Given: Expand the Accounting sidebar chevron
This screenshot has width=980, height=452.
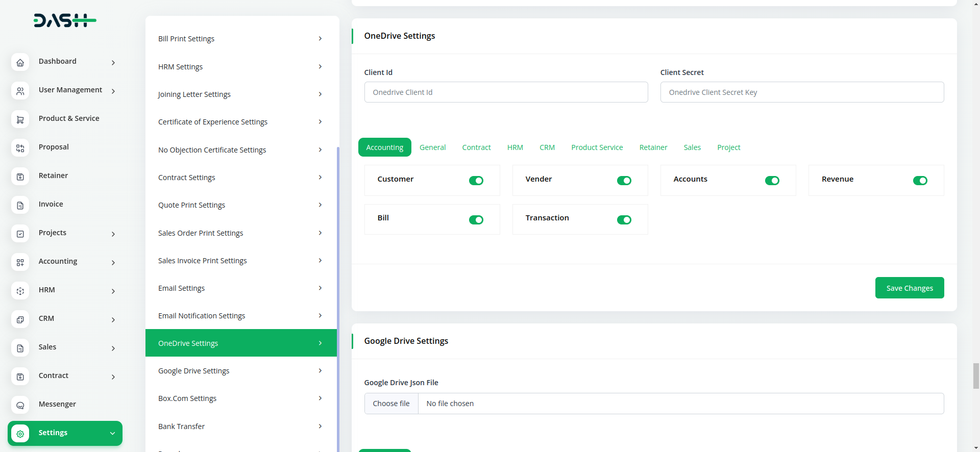Looking at the screenshot, I should 113,263.
